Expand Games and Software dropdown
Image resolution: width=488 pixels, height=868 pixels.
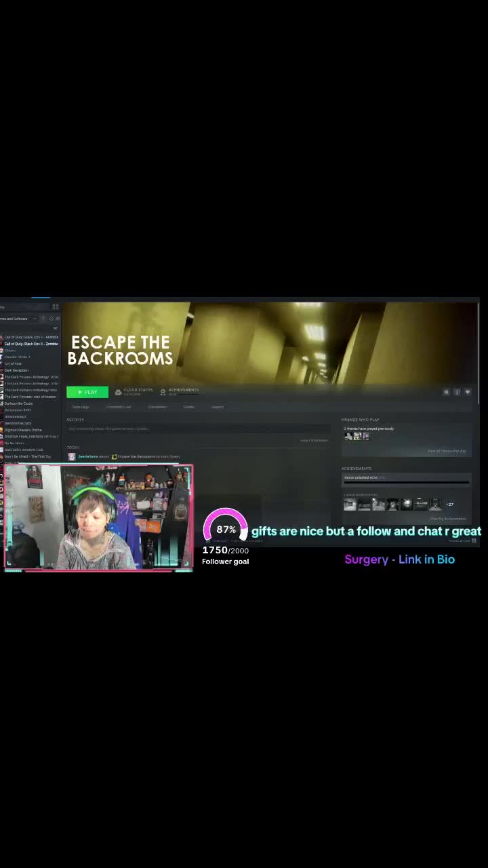click(x=35, y=318)
